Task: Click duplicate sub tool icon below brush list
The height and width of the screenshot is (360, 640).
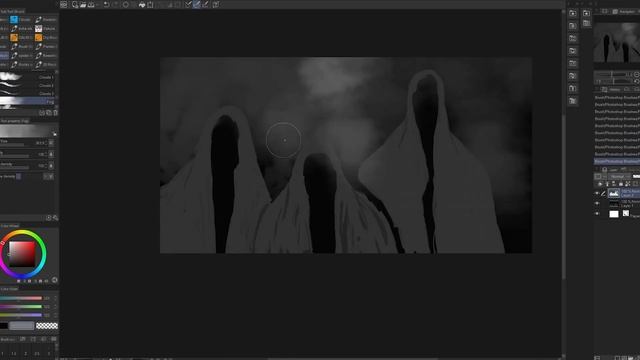Action: pos(49,113)
